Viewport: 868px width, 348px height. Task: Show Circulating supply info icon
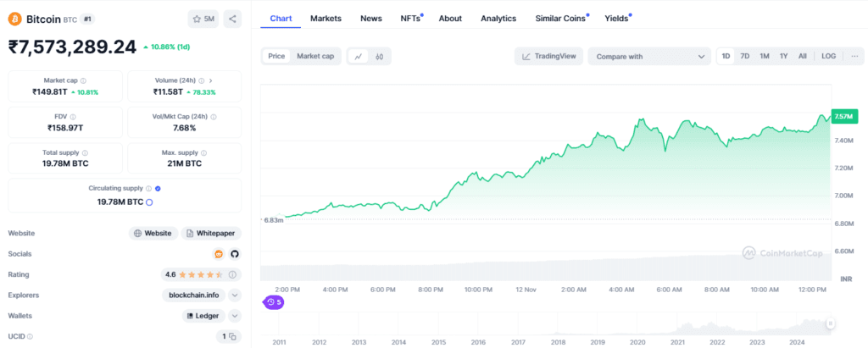(149, 189)
